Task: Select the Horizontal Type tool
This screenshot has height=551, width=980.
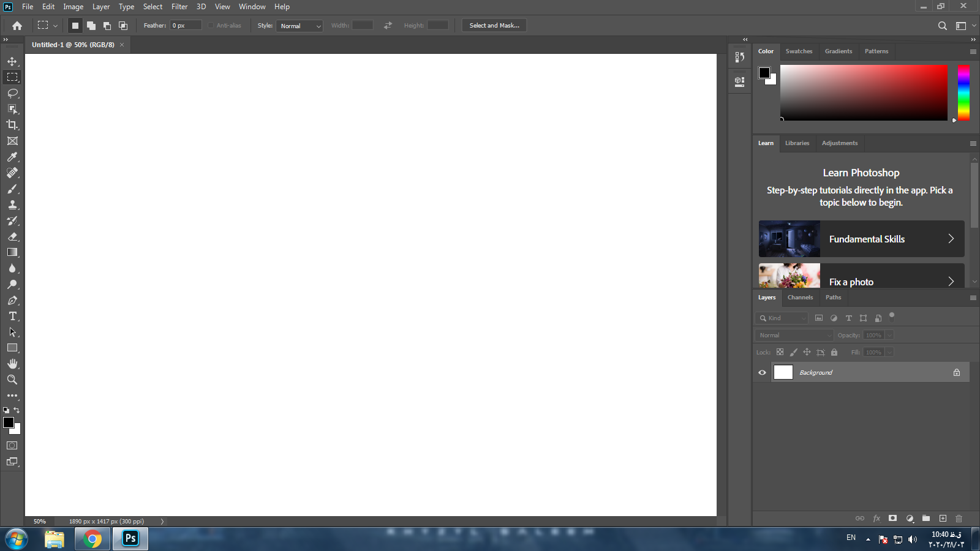Action: pyautogui.click(x=12, y=316)
